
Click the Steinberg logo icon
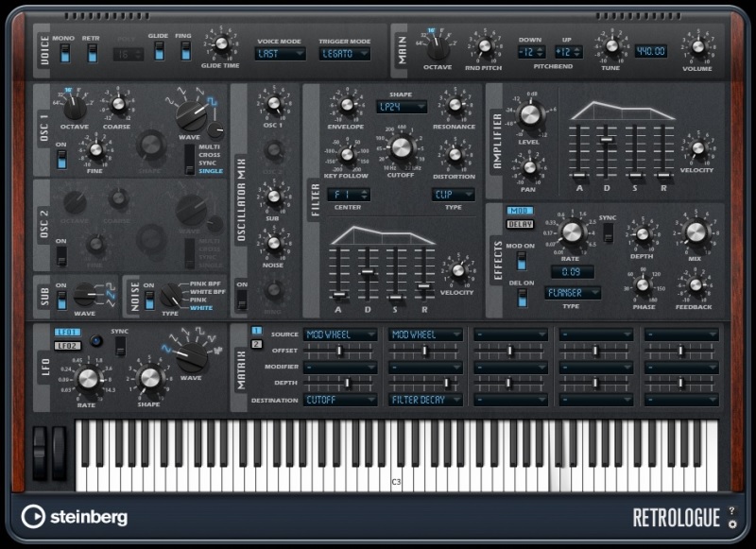tap(33, 517)
